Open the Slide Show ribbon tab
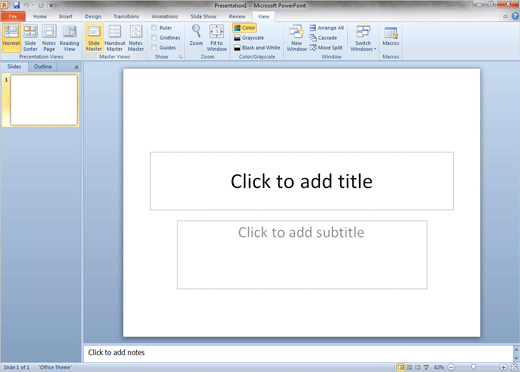The width and height of the screenshot is (520, 372). click(203, 16)
